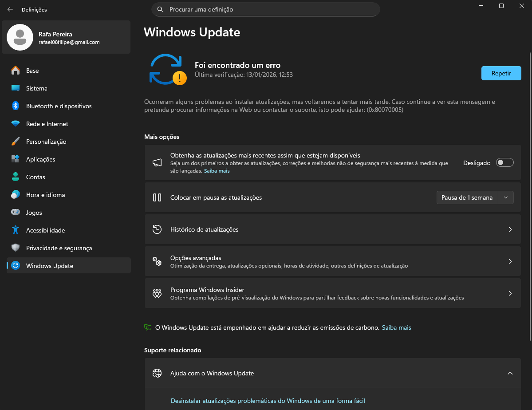The width and height of the screenshot is (532, 410).
Task: Click the Programa Windows Insider title
Action: (x=207, y=290)
